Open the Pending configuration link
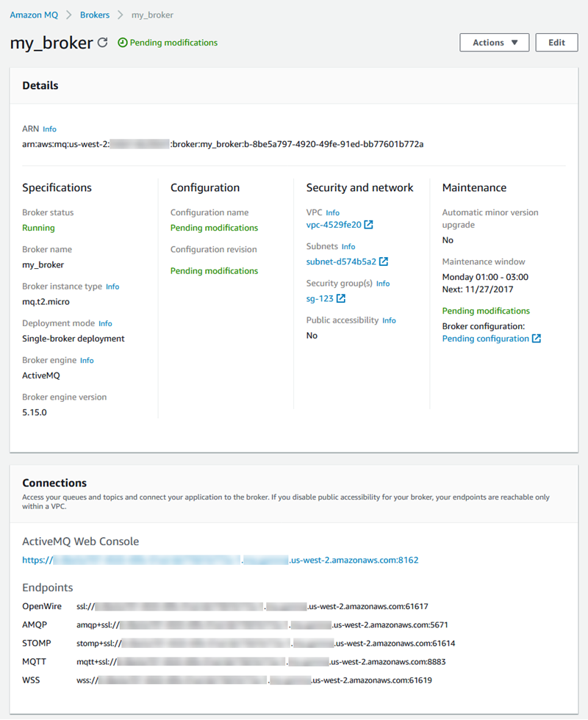 coord(485,339)
